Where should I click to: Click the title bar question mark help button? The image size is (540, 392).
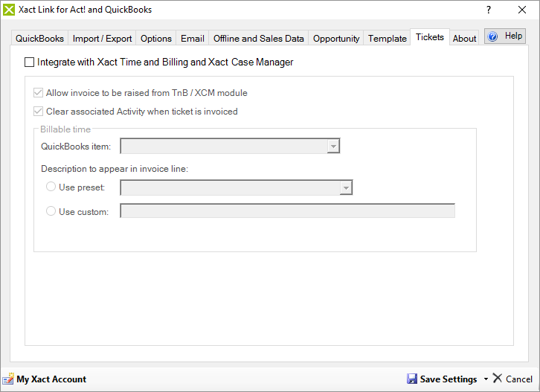[x=489, y=10]
